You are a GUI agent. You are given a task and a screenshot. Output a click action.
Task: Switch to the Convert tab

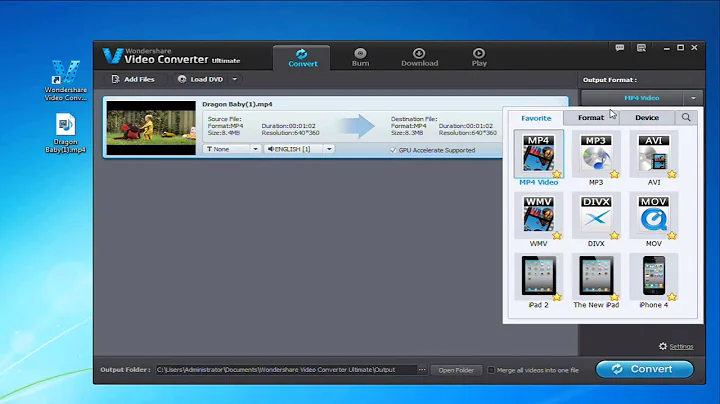click(302, 58)
